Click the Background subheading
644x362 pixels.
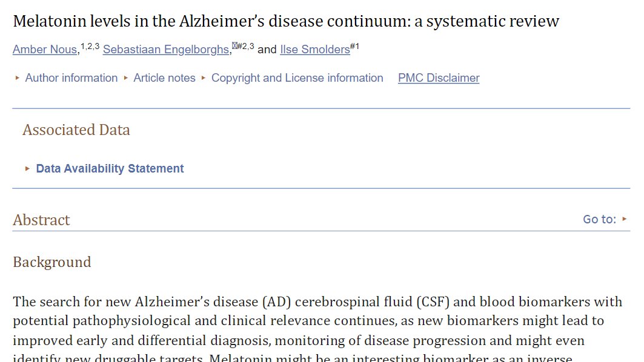click(x=52, y=262)
